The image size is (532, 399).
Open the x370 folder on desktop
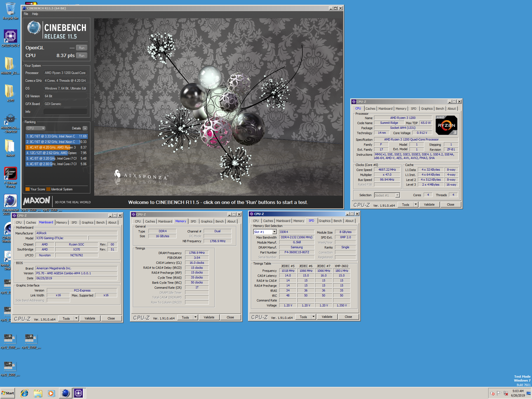(x=10, y=93)
